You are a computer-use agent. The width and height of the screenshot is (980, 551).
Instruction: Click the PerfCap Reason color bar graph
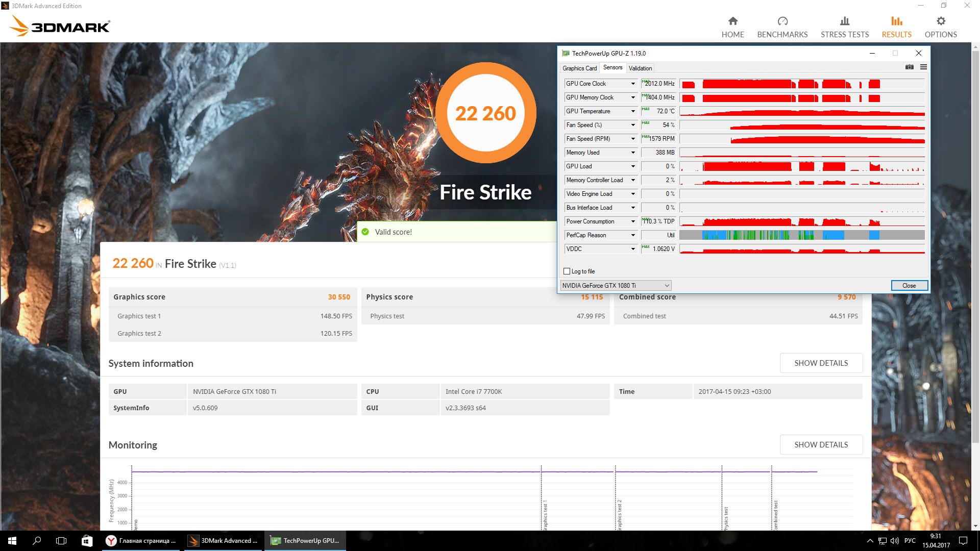801,235
